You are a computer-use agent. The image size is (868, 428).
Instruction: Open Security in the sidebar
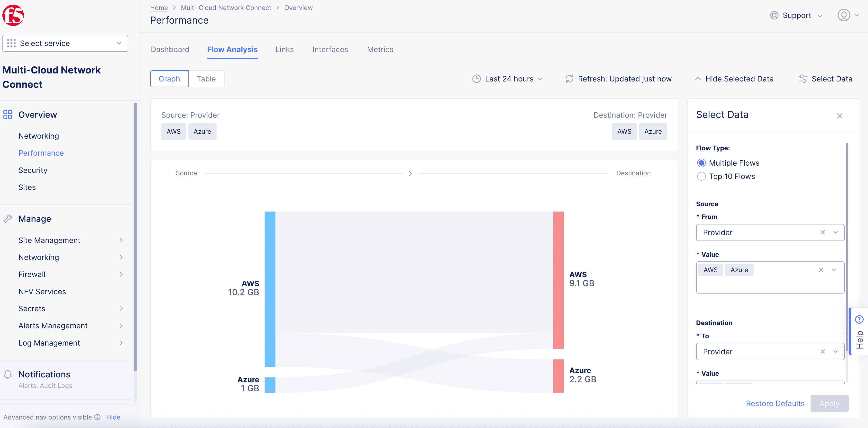tap(33, 170)
